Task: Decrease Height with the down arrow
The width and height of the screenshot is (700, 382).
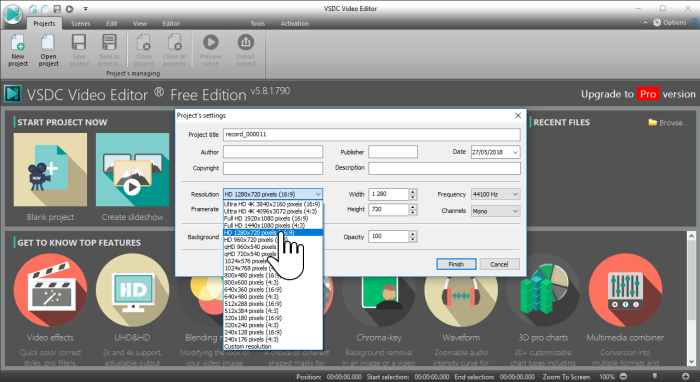Action: click(x=413, y=212)
